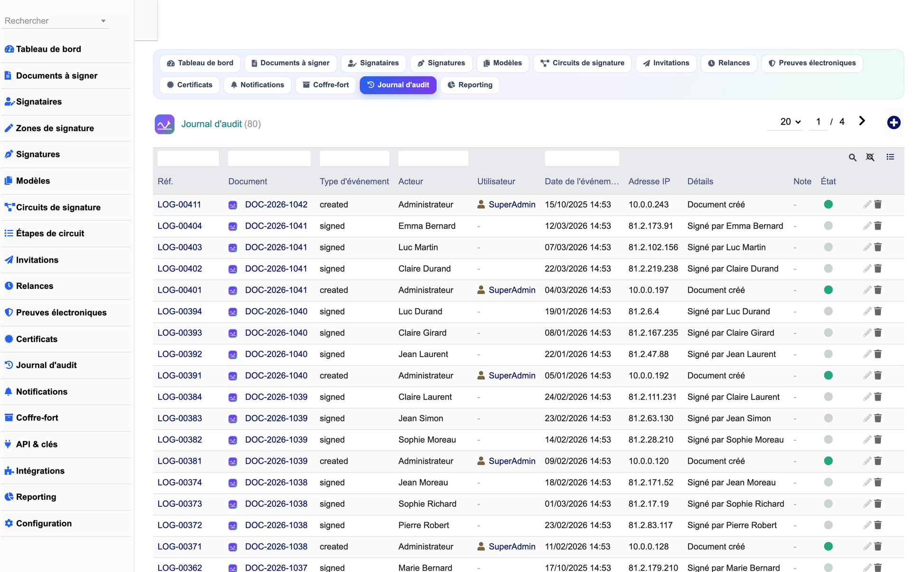Click the Type d'événement filter field
Image resolution: width=924 pixels, height=572 pixels.
(354, 158)
